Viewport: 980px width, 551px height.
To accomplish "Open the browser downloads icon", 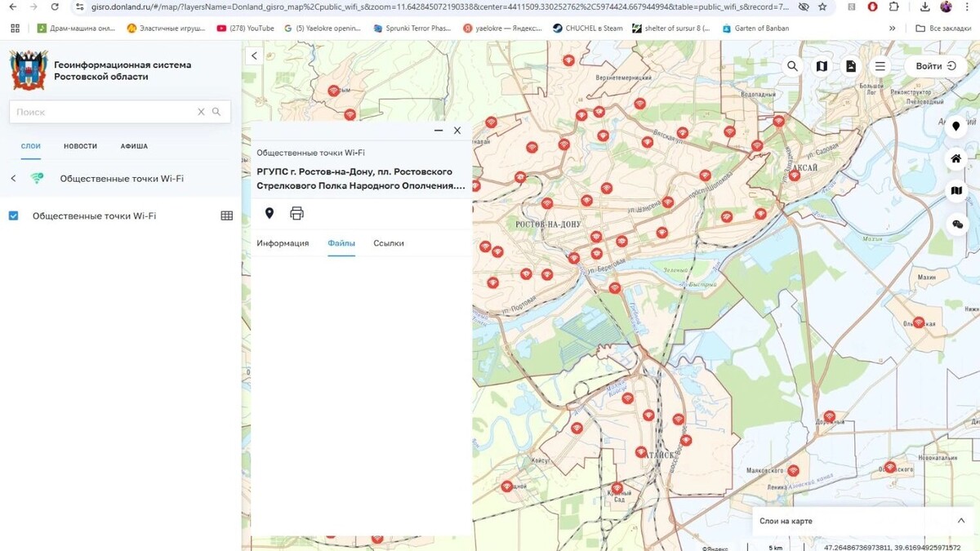I will pos(924,7).
